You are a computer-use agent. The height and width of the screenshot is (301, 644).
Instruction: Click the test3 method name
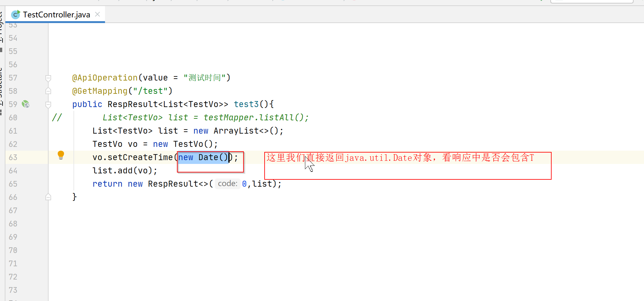(x=246, y=104)
